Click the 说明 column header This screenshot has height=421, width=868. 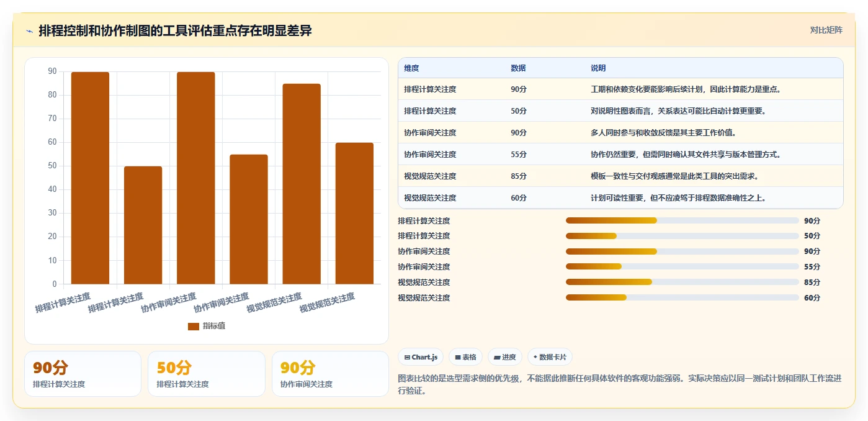pos(598,68)
